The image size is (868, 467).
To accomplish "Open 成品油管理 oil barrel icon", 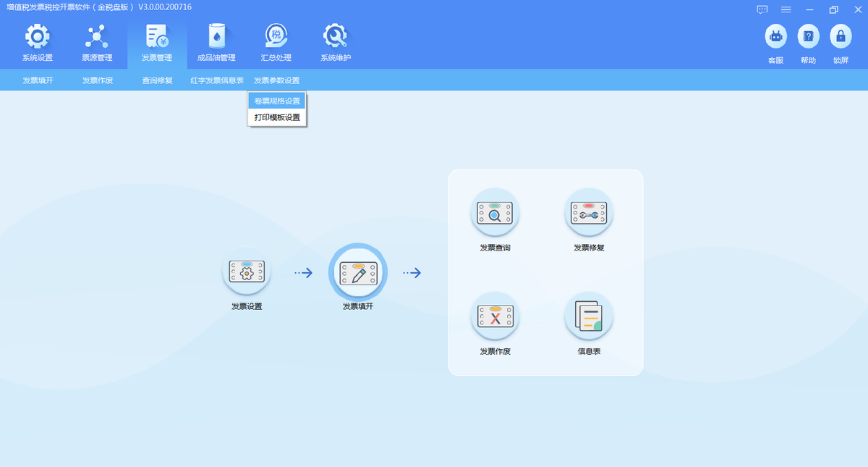I will (216, 36).
